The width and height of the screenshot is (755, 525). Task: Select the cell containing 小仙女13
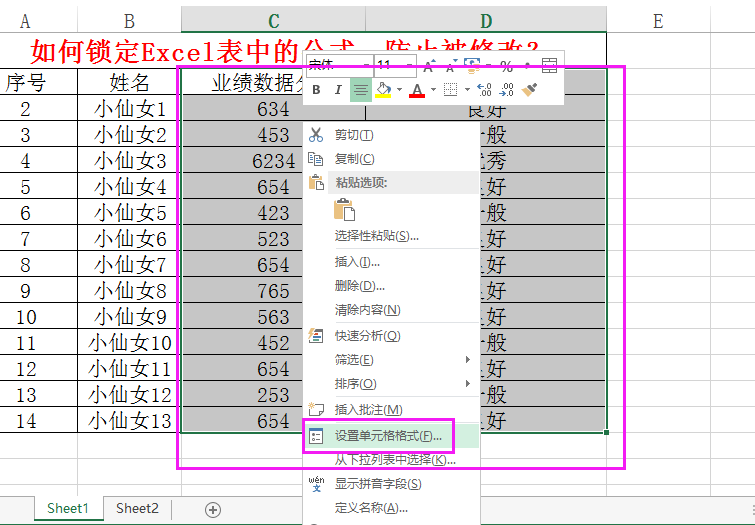coord(129,420)
